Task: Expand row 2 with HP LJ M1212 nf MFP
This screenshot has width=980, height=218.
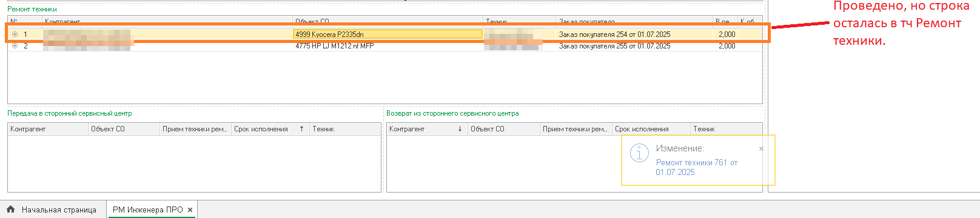Action: point(15,46)
